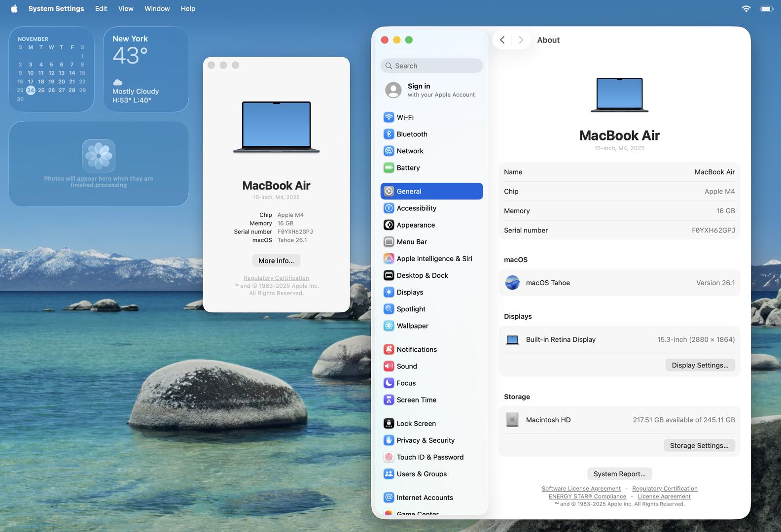Open the Window menu
Screen dimensions: 781x532
point(157,9)
